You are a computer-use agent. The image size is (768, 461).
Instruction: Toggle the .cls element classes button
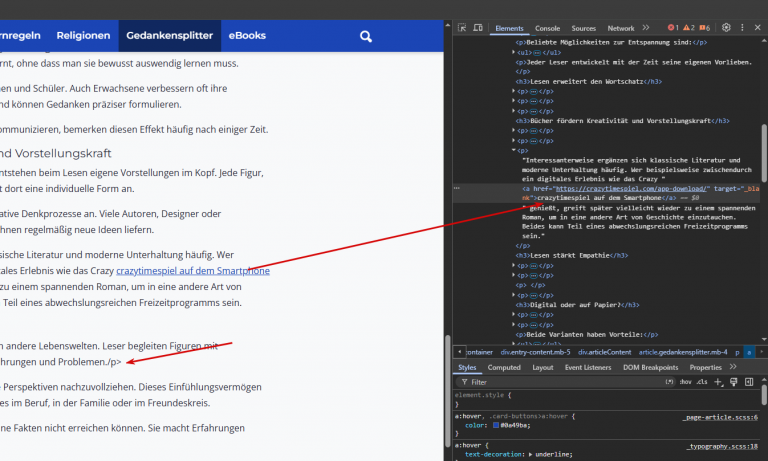(702, 382)
